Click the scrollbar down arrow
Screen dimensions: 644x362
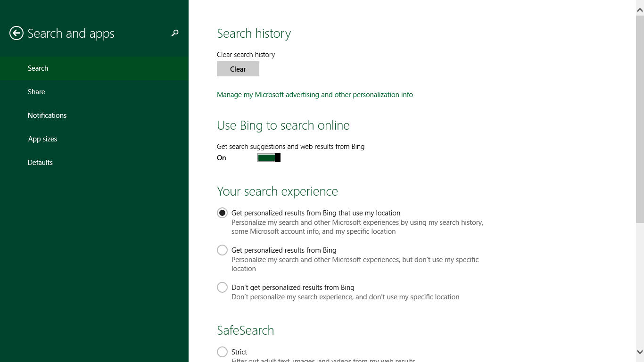point(640,352)
